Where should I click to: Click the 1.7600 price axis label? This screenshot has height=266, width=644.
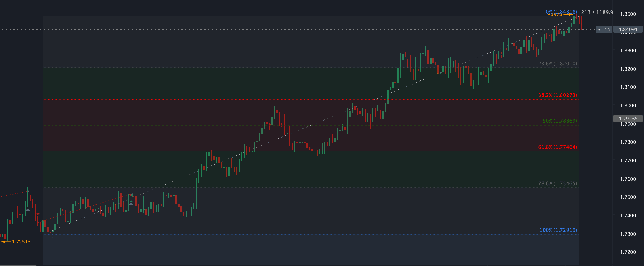coord(628,179)
